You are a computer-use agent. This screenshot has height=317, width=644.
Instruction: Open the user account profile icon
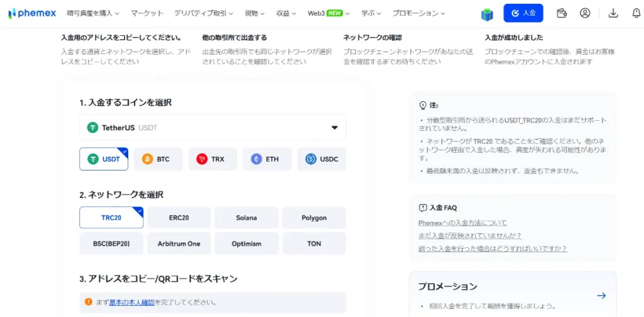pos(585,13)
